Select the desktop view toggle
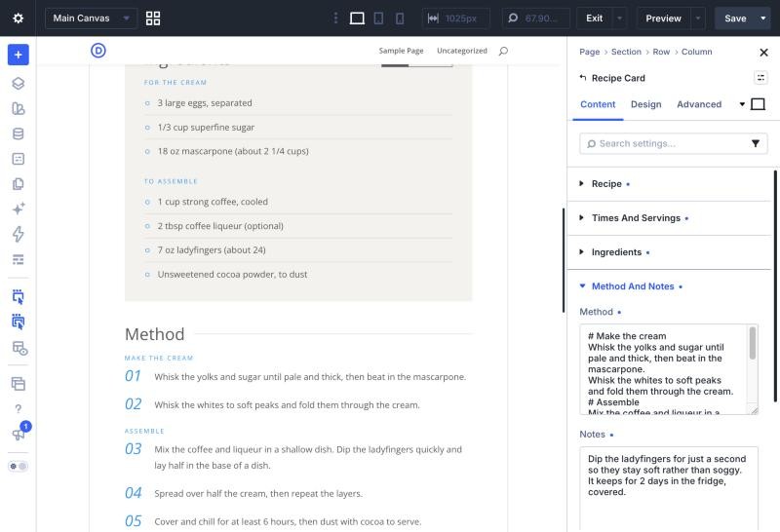 357,19
